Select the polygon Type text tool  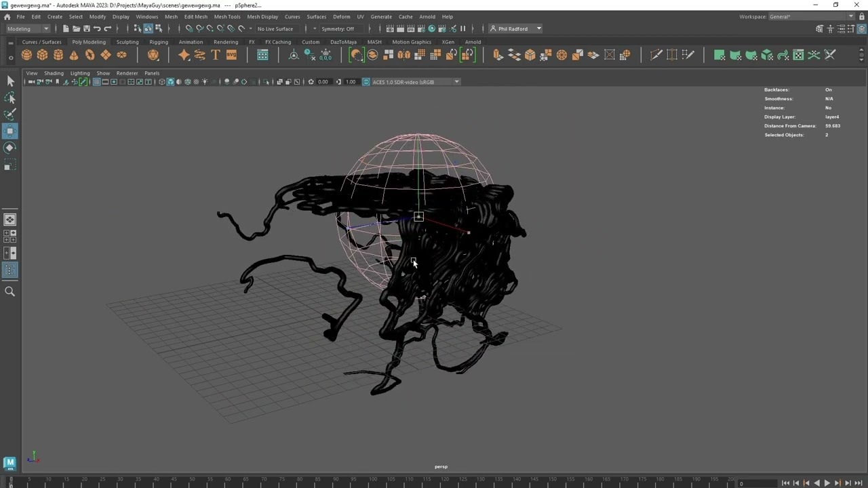click(x=216, y=55)
